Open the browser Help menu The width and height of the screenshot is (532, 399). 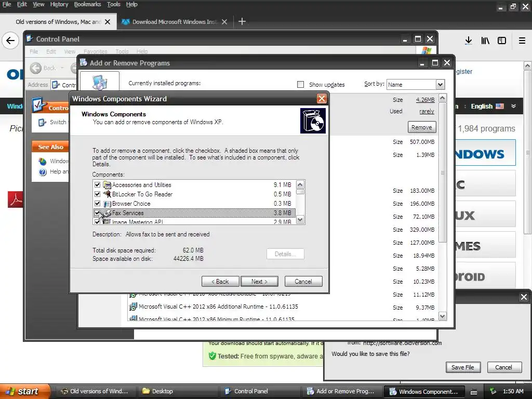[x=131, y=4]
